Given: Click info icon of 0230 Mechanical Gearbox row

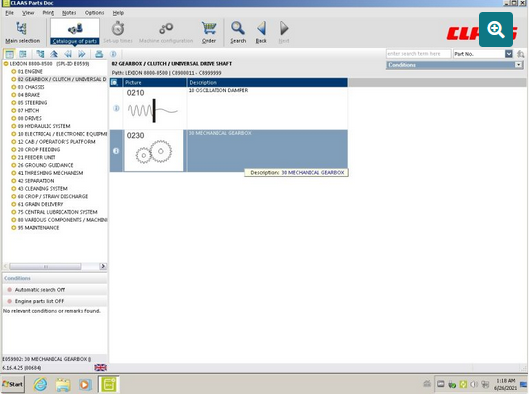Looking at the screenshot, I should point(116,151).
